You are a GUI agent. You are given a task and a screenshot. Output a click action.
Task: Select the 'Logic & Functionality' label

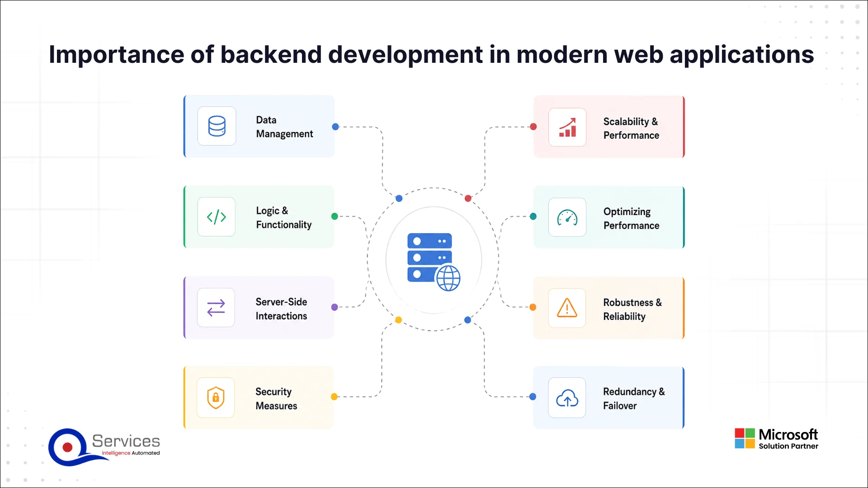click(x=283, y=218)
